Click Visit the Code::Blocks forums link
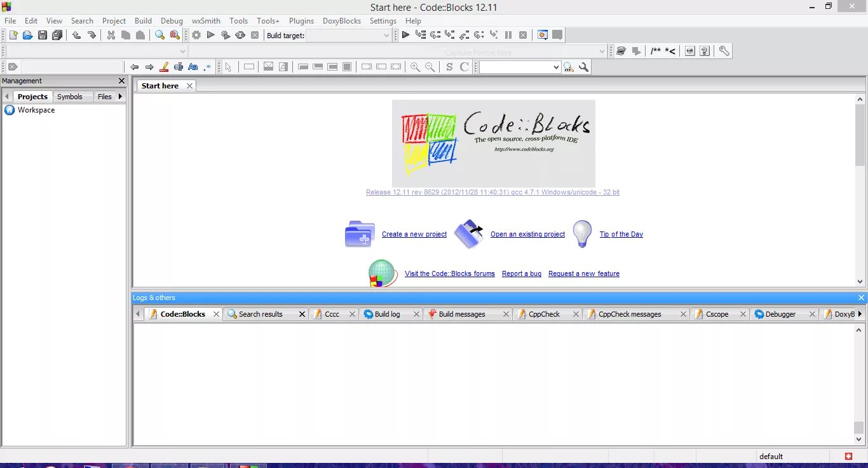Image resolution: width=868 pixels, height=468 pixels. [x=450, y=273]
